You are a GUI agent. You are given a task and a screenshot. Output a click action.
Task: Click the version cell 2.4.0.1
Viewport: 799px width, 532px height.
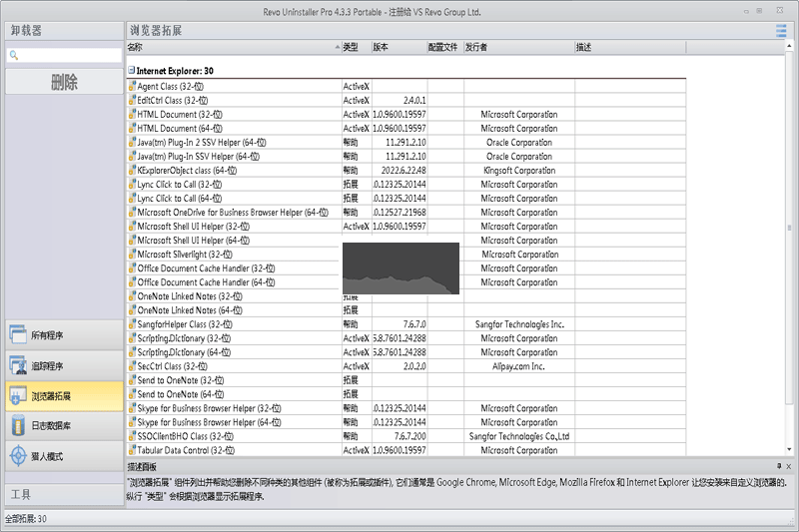click(x=399, y=100)
